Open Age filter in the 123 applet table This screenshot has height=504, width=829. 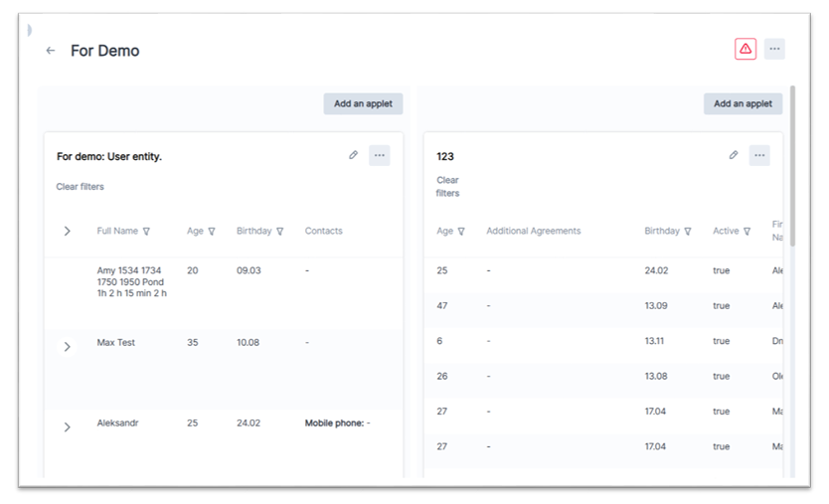[461, 232]
